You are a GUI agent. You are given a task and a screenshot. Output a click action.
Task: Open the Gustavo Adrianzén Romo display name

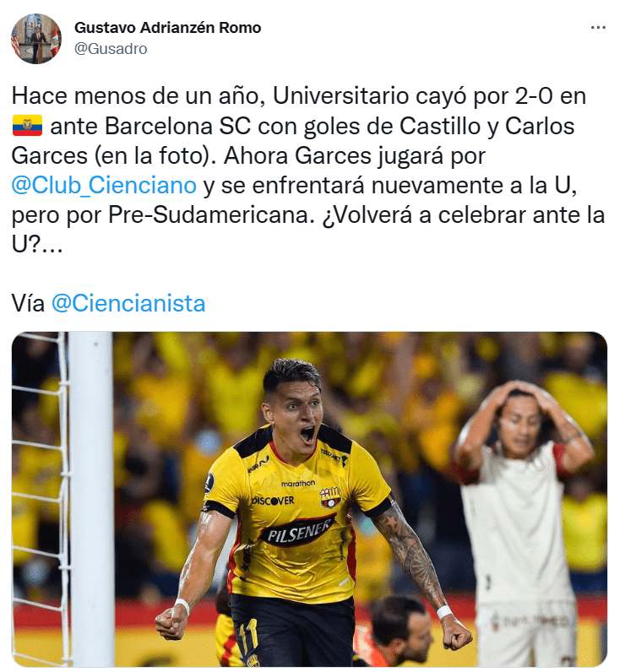pos(167,27)
